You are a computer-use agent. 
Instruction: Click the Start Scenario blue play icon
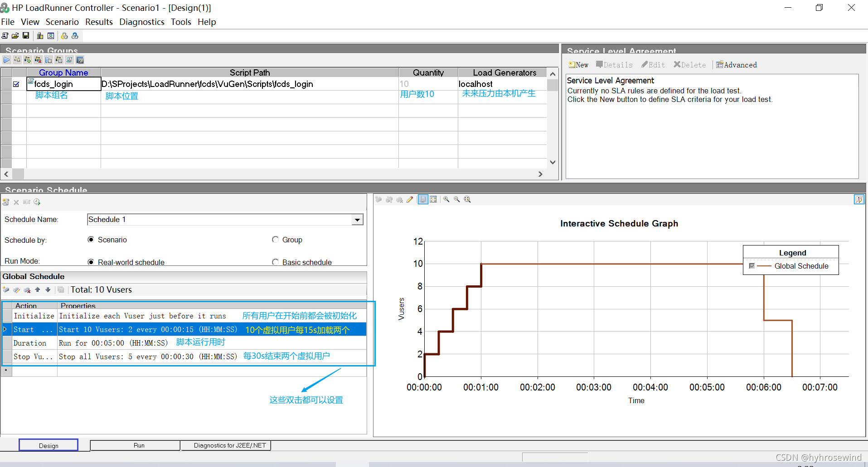(7, 60)
